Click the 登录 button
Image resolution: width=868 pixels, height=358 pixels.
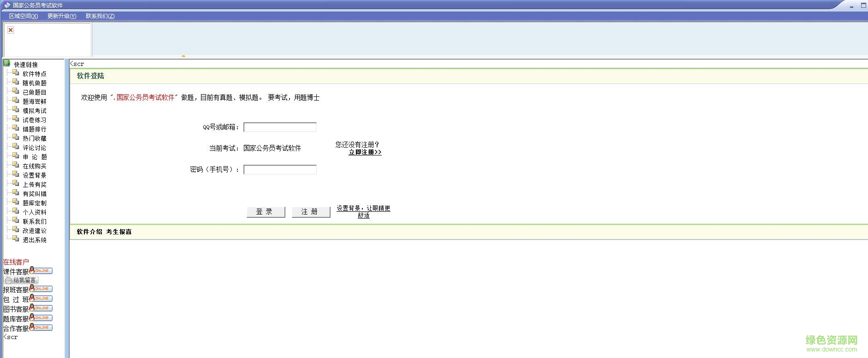pyautogui.click(x=266, y=212)
